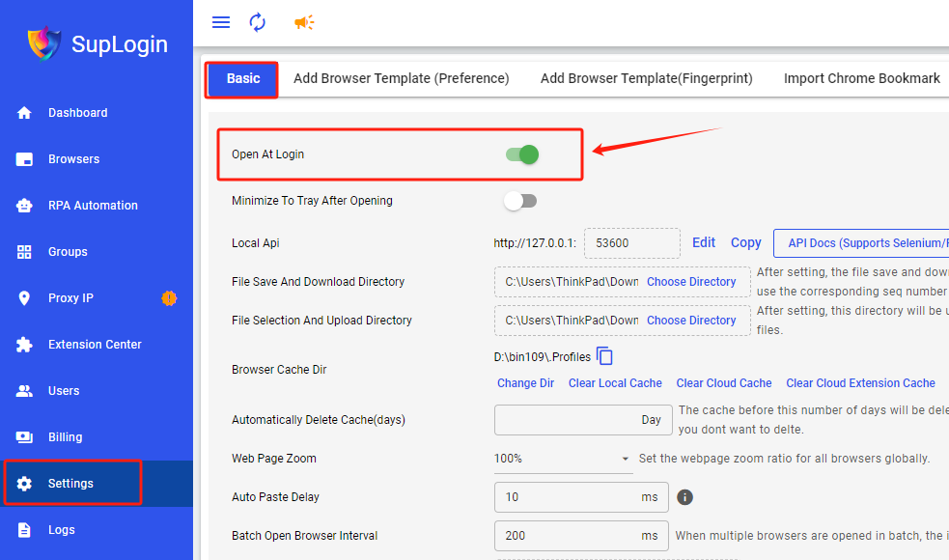Go to Extension Center in sidebar

pos(95,345)
